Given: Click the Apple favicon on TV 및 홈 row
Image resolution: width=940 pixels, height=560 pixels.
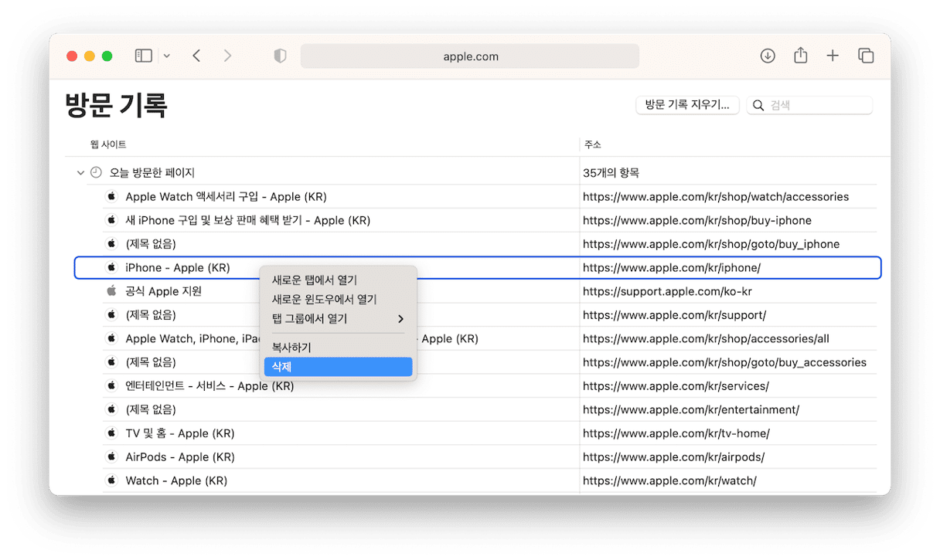Looking at the screenshot, I should click(x=111, y=433).
